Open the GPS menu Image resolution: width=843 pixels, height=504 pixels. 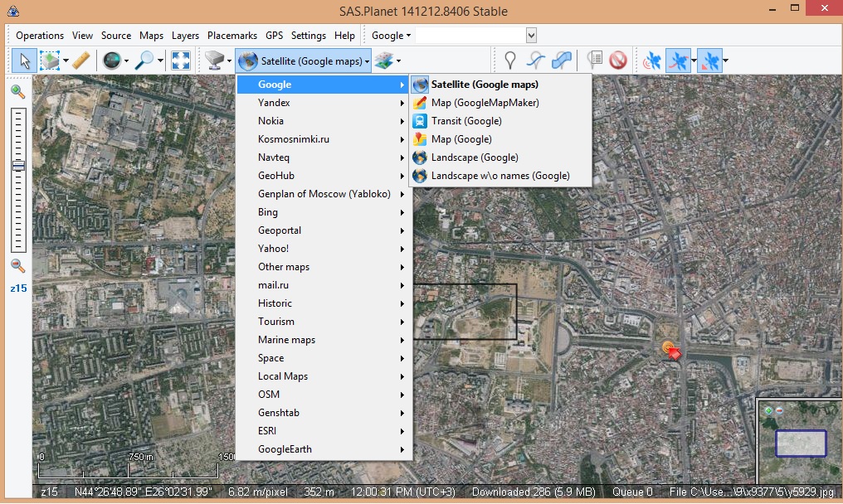[274, 36]
